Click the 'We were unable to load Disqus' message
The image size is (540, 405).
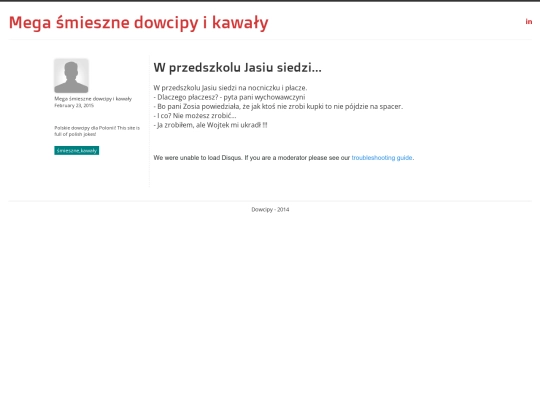point(284,158)
